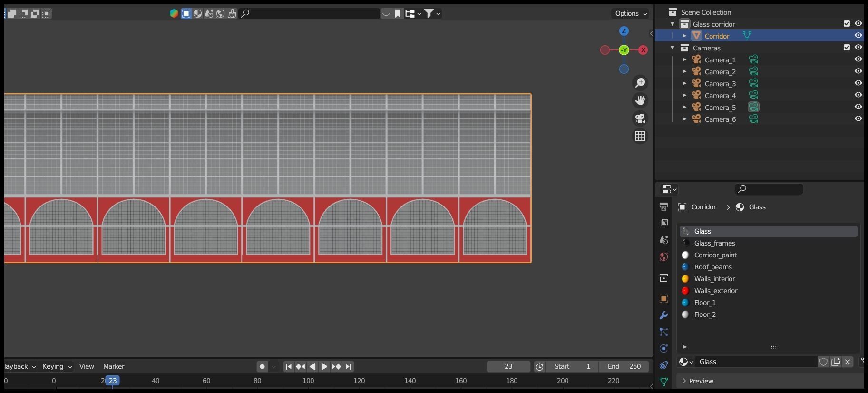The image size is (868, 393).
Task: Jump to the animation end frame
Action: pyautogui.click(x=348, y=367)
